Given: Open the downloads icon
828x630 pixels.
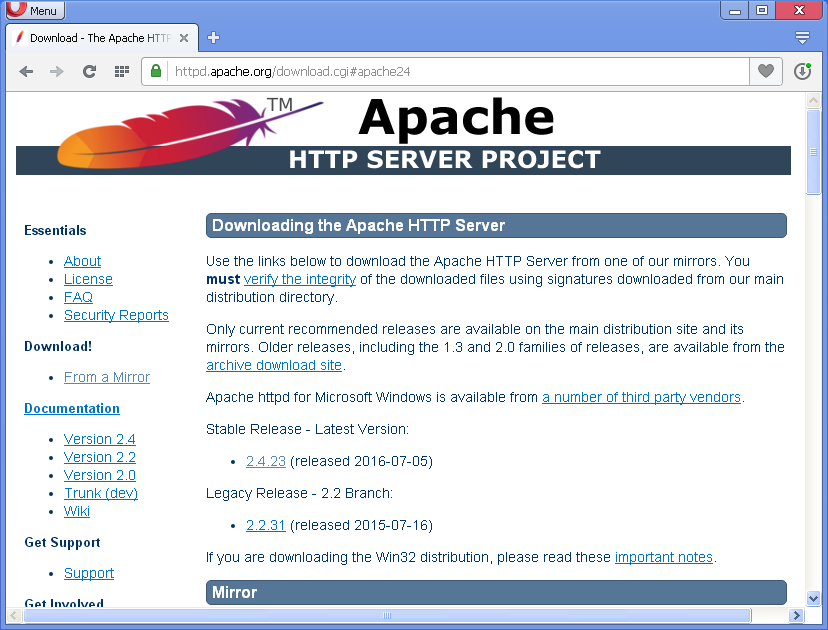Looking at the screenshot, I should point(802,71).
